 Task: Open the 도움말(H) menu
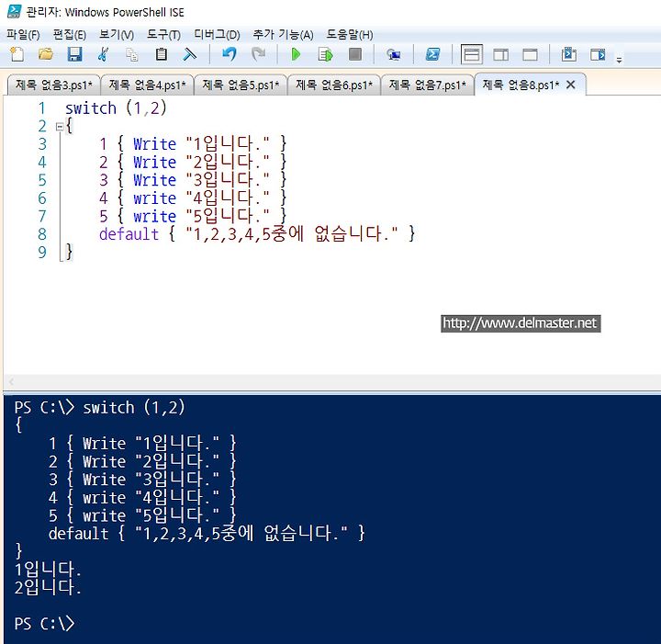(x=350, y=35)
